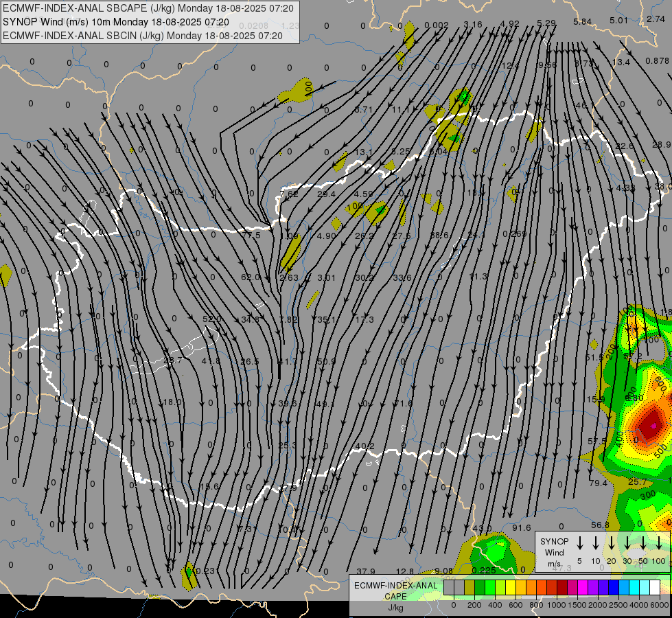Click the wind scale arrow above 30
The width and height of the screenshot is (672, 618).
[x=627, y=543]
